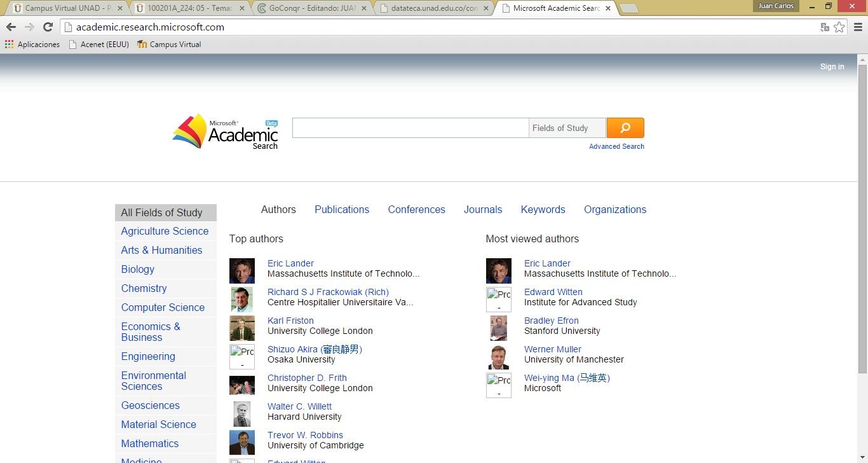Reload the page with the refresh icon
Screen dimensions: 868x463
48,27
